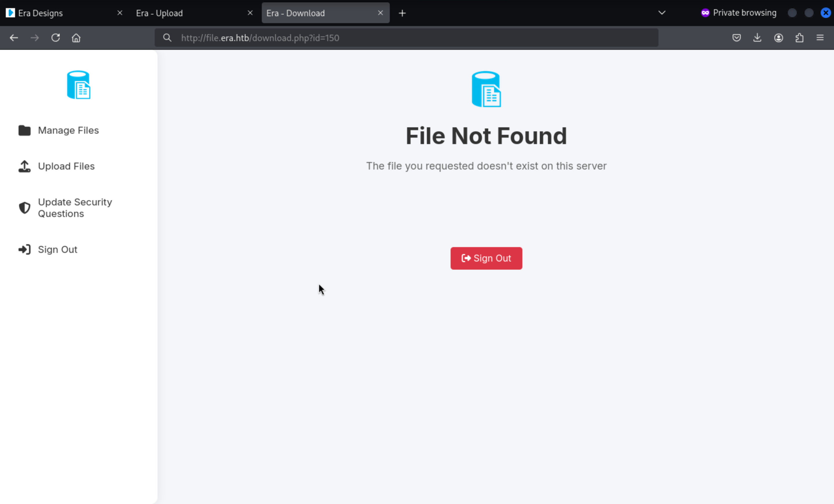Expand the list all tabs chevron
834x504 pixels.
point(662,13)
